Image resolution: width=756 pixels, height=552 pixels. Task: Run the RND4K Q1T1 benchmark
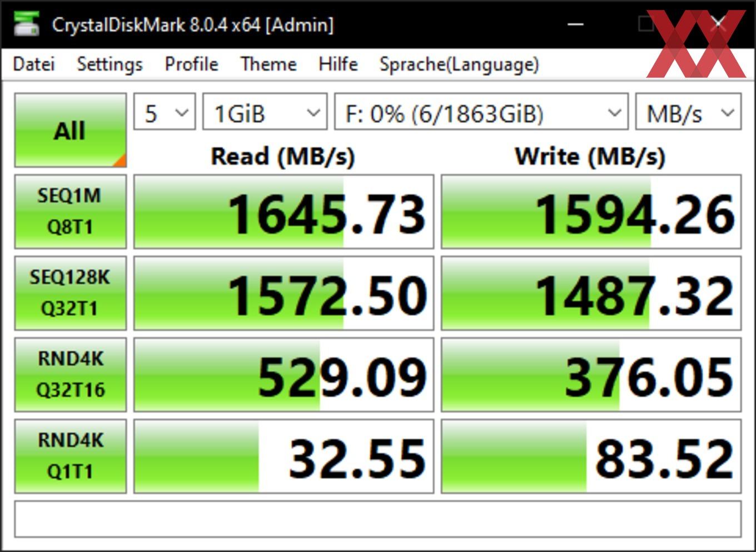tap(71, 456)
